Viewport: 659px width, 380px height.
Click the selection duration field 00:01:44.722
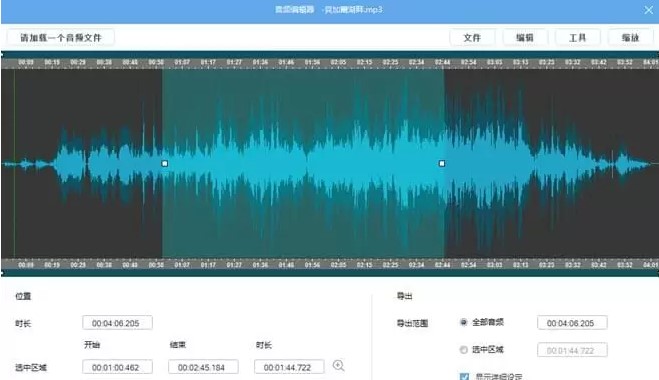(289, 367)
